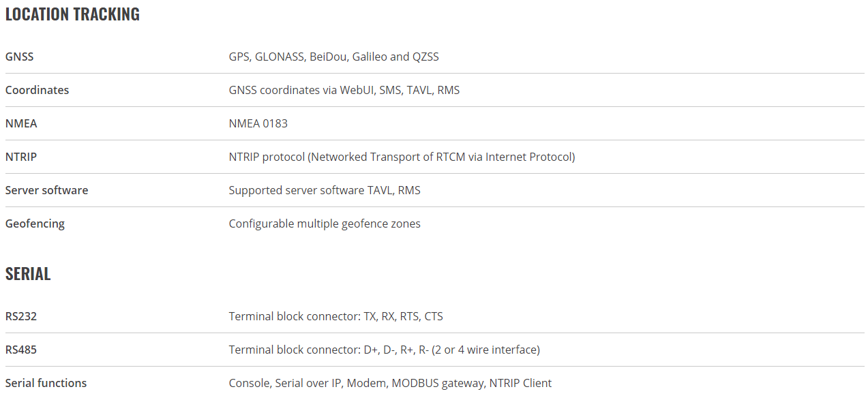This screenshot has width=868, height=400.
Task: Click the Coordinates row label
Action: point(37,90)
